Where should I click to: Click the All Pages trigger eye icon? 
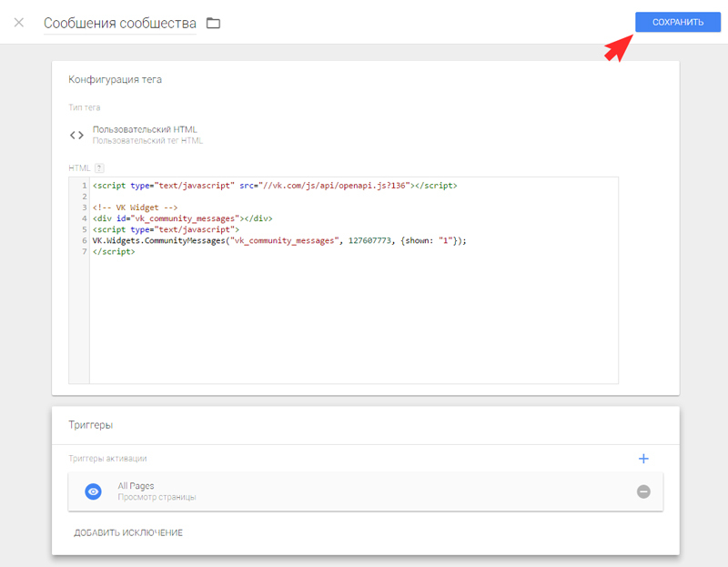pyautogui.click(x=94, y=491)
